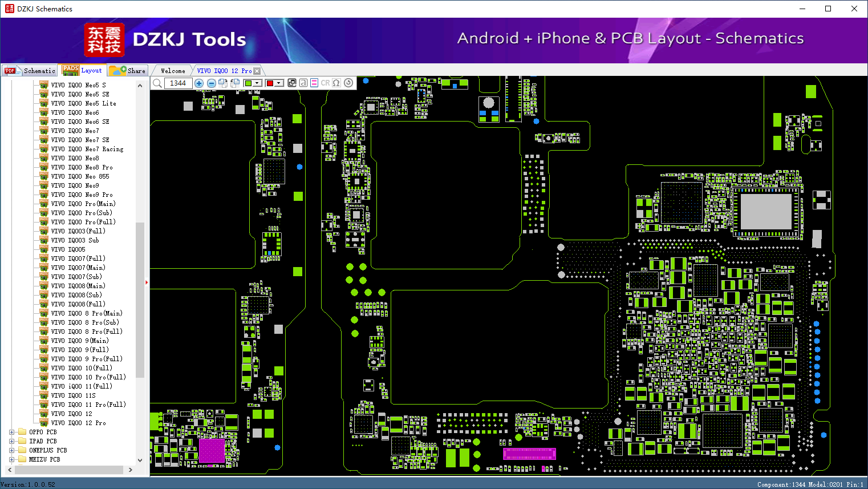This screenshot has height=489, width=868.
Task: Open VIVO IQOO Pro(Main) layout
Action: click(83, 204)
